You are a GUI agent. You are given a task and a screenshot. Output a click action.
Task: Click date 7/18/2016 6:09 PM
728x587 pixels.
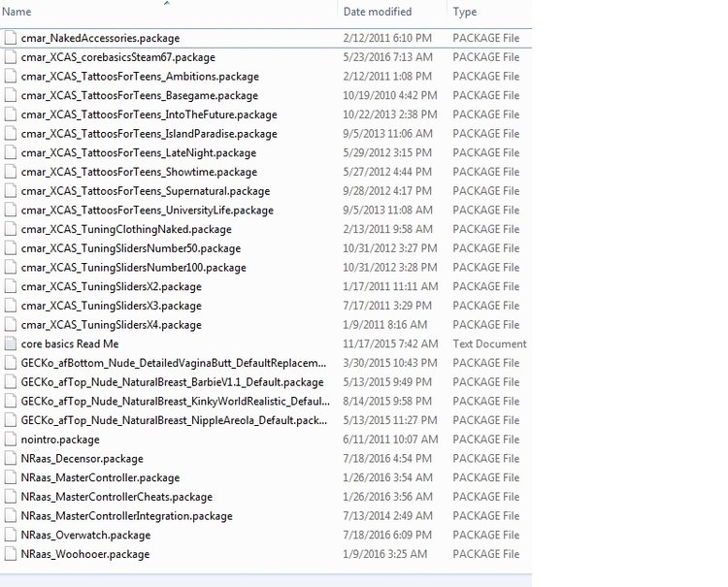(x=387, y=535)
